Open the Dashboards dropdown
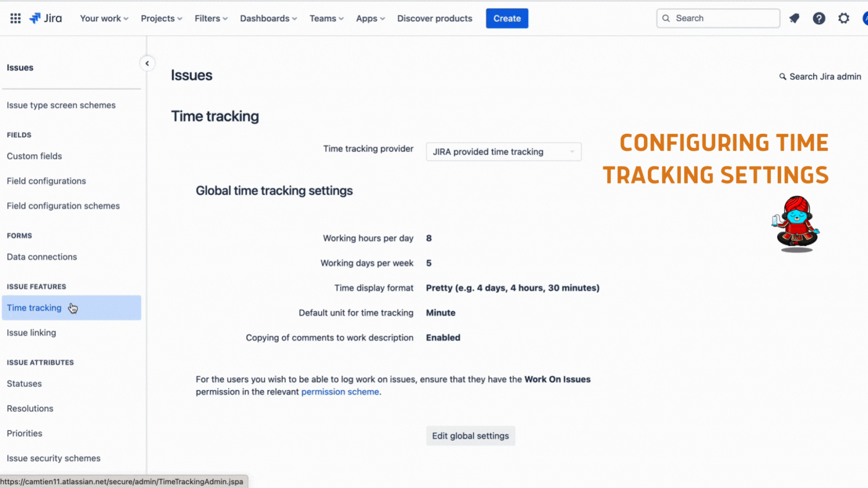Viewport: 868px width, 488px height. pyautogui.click(x=268, y=18)
